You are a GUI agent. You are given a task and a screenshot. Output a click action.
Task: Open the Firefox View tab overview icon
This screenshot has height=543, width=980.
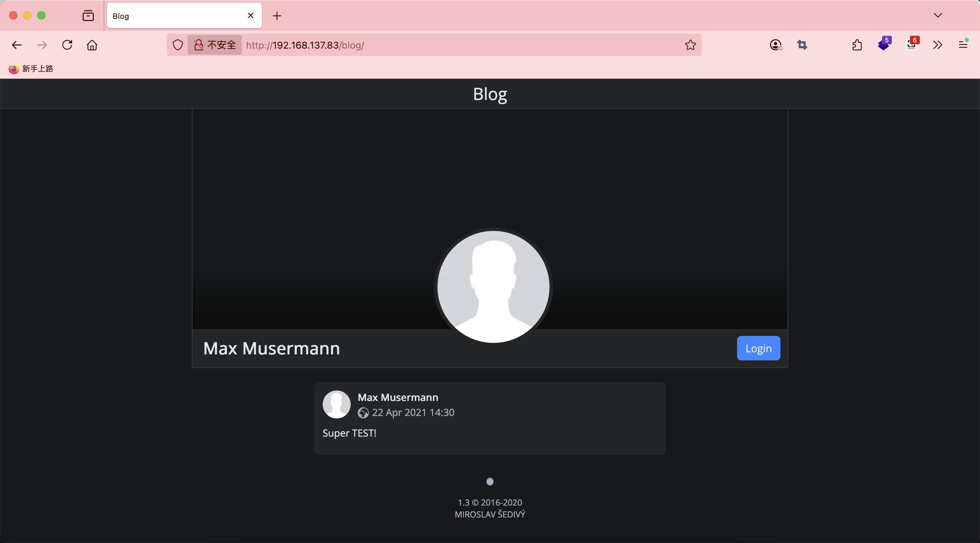[x=88, y=16]
